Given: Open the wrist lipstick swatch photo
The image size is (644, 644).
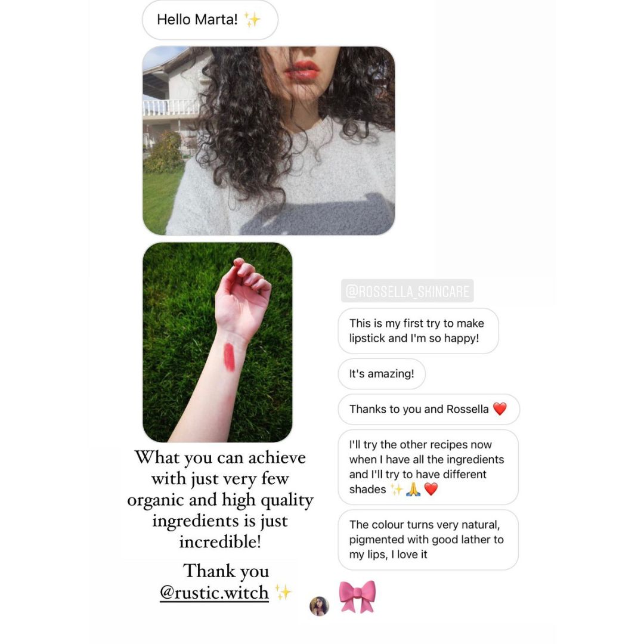Looking at the screenshot, I should [x=217, y=342].
